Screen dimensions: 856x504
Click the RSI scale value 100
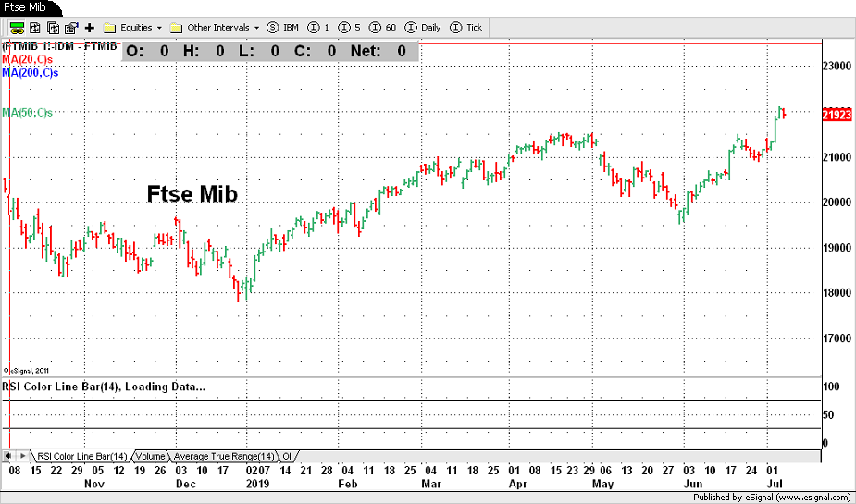pyautogui.click(x=831, y=387)
